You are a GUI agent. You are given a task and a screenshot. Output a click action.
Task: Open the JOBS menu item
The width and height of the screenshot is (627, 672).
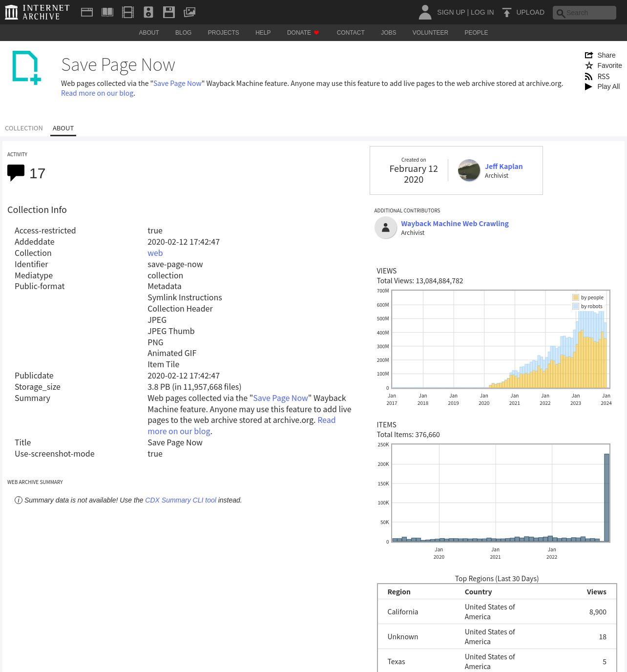388,33
